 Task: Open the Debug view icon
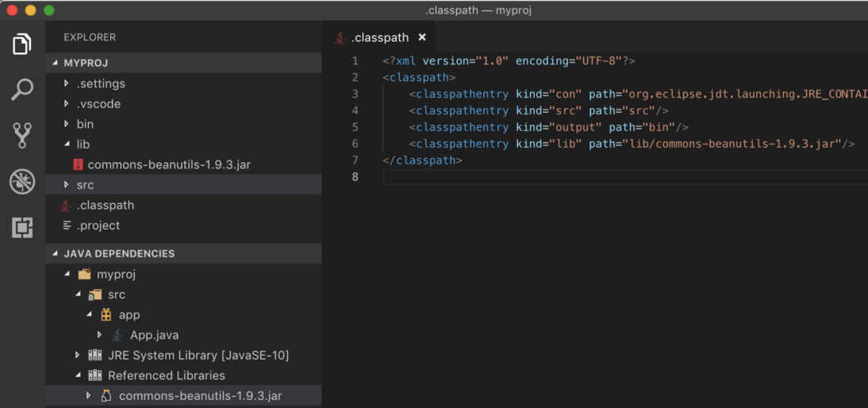[22, 182]
